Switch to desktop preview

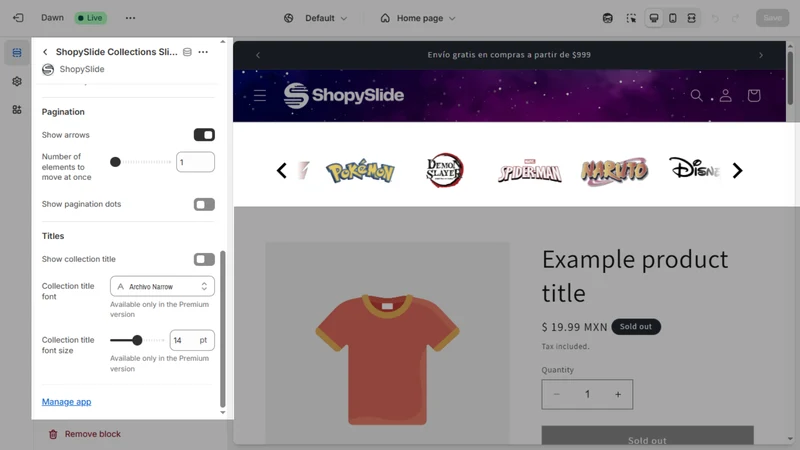coord(654,18)
